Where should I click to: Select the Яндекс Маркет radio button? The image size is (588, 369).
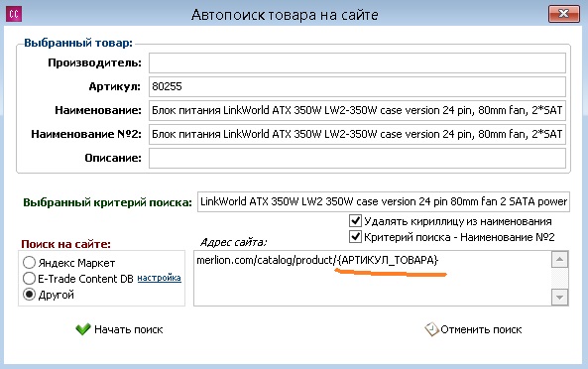[29, 263]
